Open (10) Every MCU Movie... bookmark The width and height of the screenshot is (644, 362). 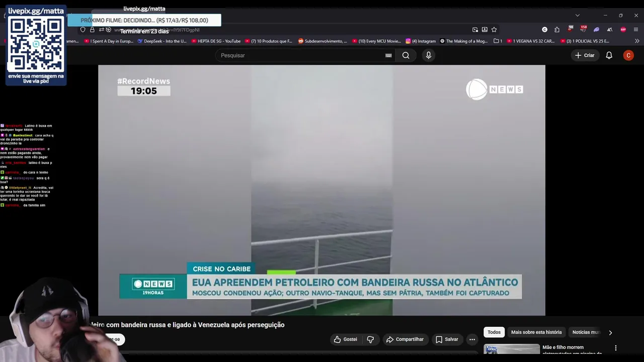(x=376, y=41)
